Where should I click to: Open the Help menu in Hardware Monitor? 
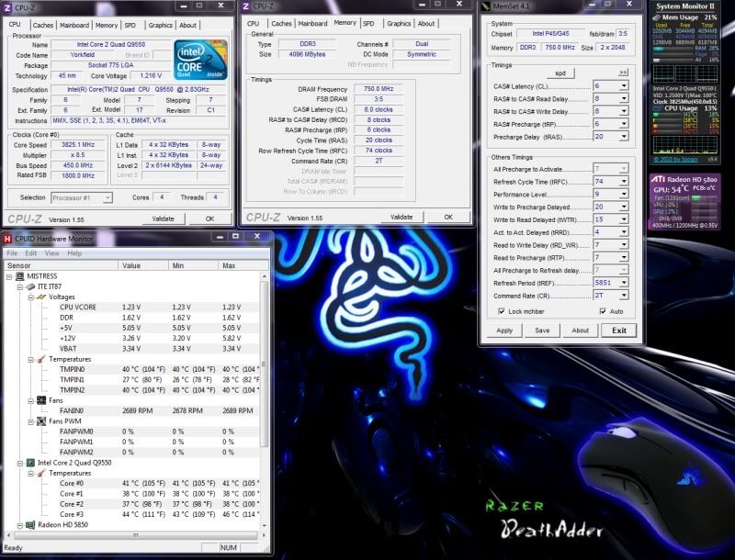[x=74, y=253]
